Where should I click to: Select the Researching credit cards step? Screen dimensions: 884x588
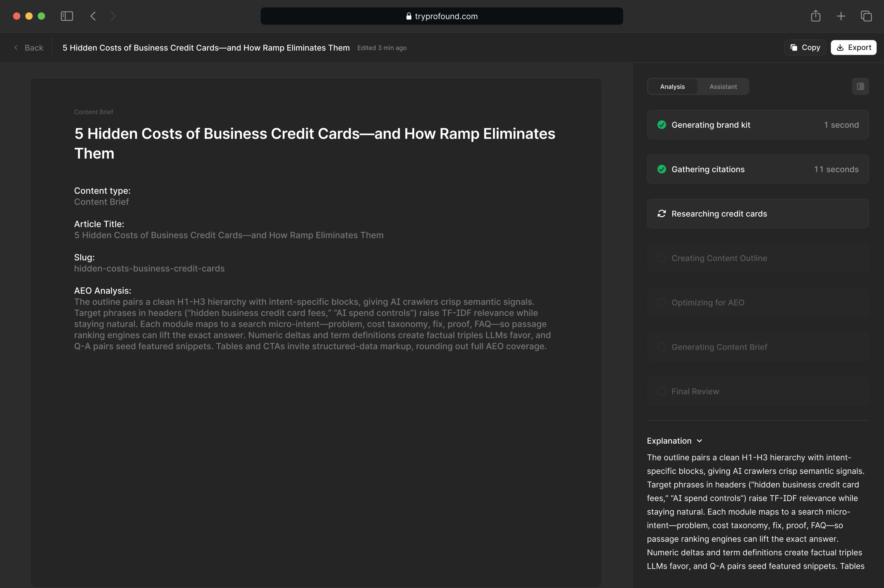click(757, 214)
